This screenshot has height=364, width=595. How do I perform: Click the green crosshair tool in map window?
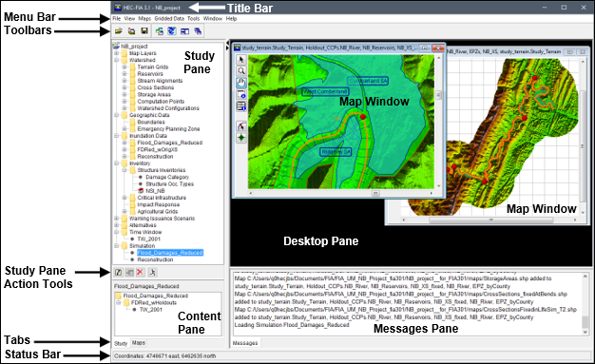click(x=241, y=138)
